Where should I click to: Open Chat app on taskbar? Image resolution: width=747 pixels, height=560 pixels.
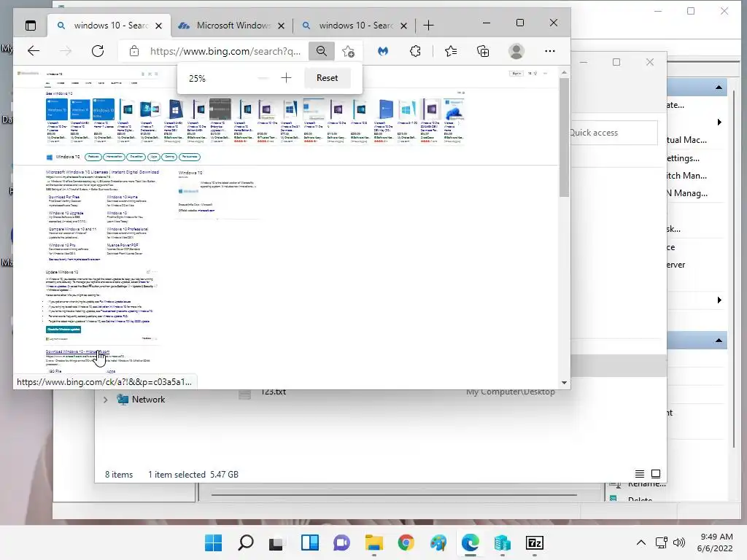click(x=341, y=542)
